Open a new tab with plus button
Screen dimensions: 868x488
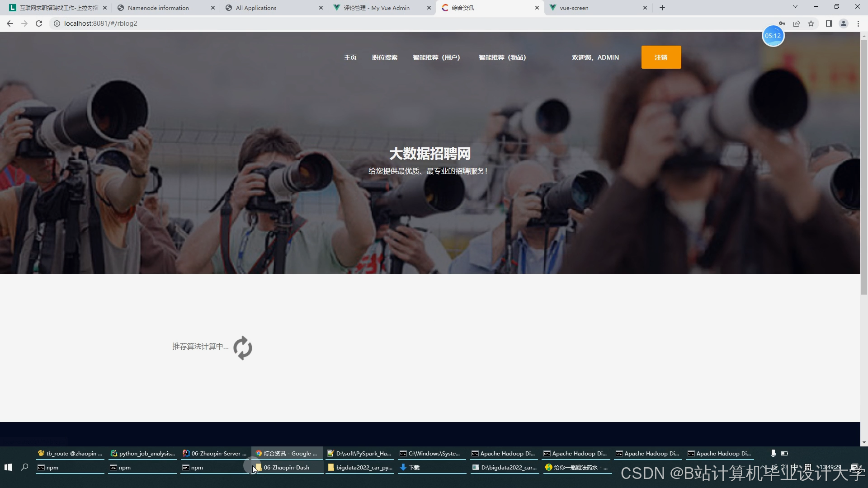(662, 8)
